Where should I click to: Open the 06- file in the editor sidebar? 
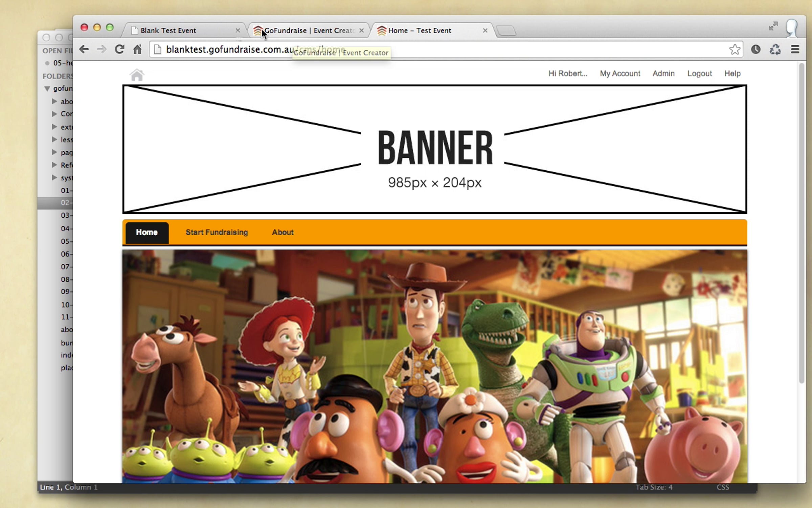(67, 254)
